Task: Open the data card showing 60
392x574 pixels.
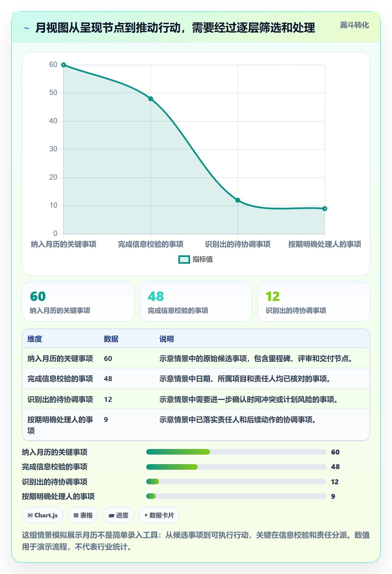Action: 78,302
